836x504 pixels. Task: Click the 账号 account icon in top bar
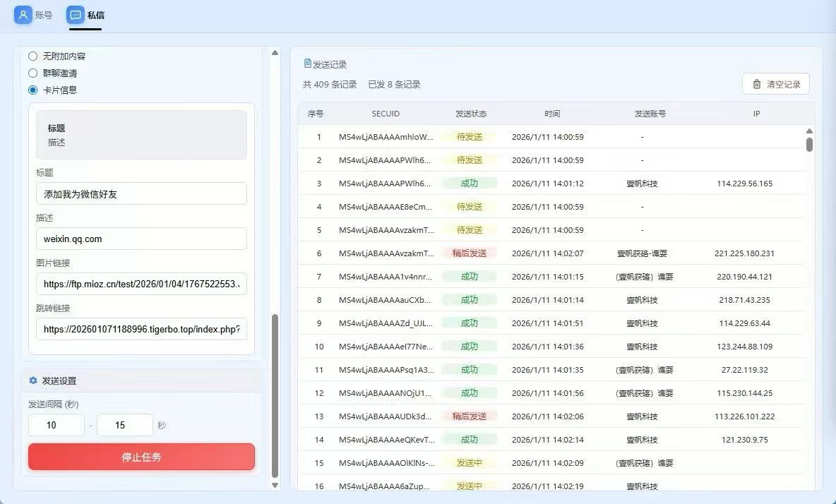tap(23, 15)
